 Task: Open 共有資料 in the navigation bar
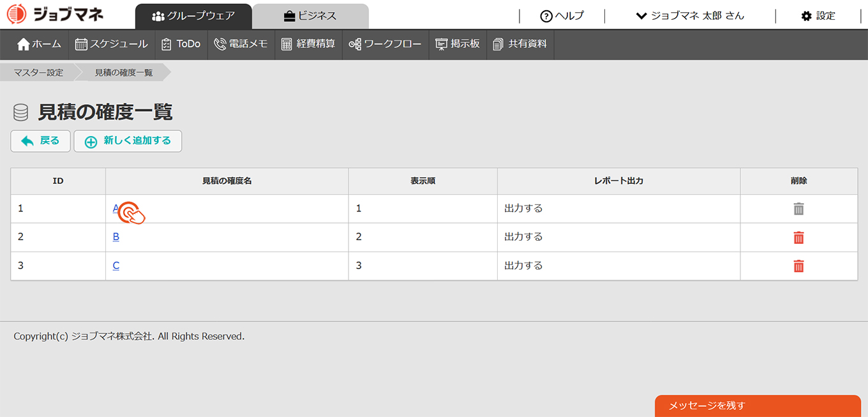tap(520, 44)
